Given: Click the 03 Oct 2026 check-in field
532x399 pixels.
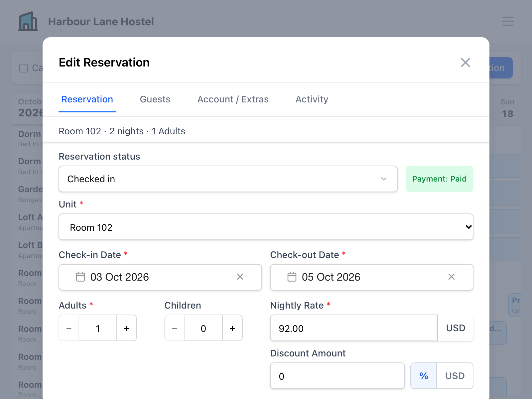Looking at the screenshot, I should pyautogui.click(x=160, y=277).
